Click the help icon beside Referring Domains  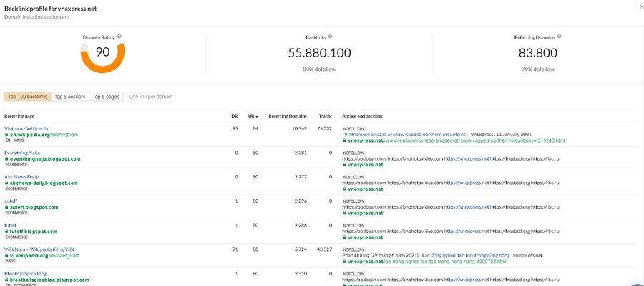(560, 37)
